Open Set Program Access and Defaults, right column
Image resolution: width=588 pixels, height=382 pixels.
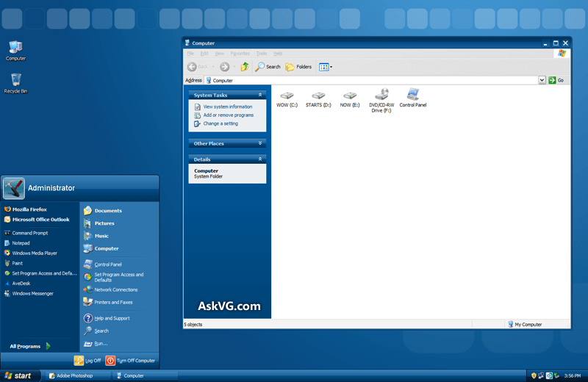point(114,277)
